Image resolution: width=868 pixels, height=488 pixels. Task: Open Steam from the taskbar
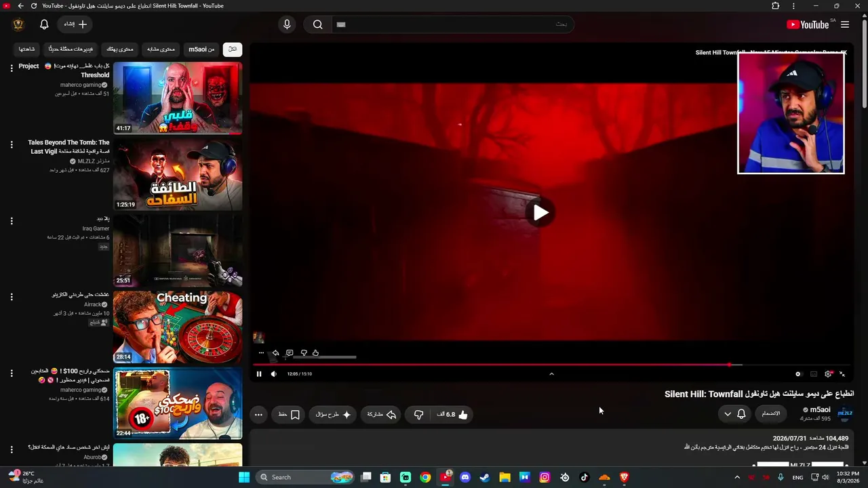[x=485, y=477]
